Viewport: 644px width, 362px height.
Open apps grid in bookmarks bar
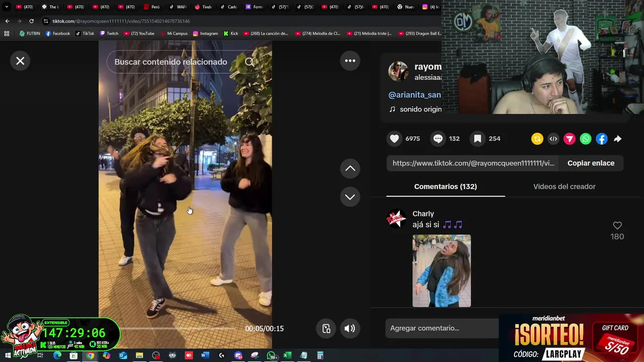point(7,34)
